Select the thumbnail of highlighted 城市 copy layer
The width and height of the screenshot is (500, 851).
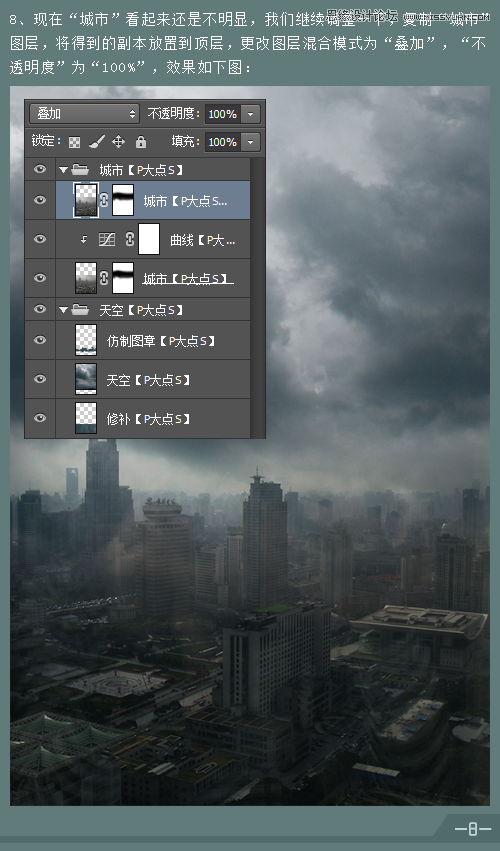coord(86,200)
